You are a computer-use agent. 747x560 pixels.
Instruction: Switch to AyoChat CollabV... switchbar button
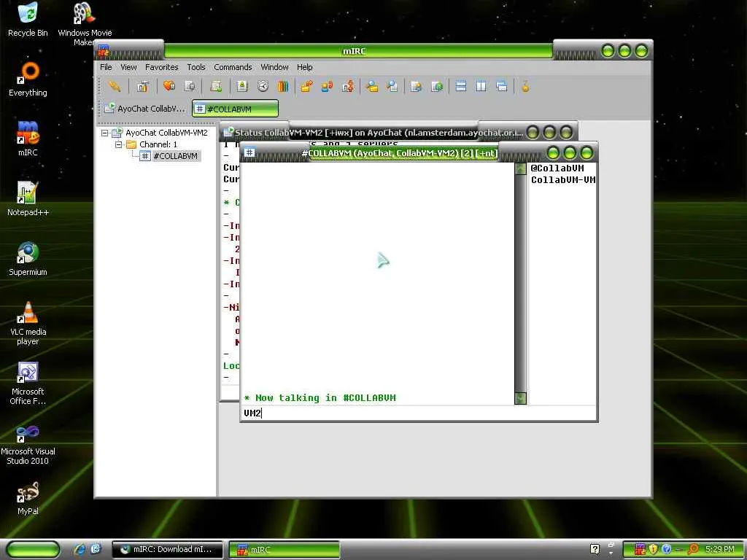[145, 109]
